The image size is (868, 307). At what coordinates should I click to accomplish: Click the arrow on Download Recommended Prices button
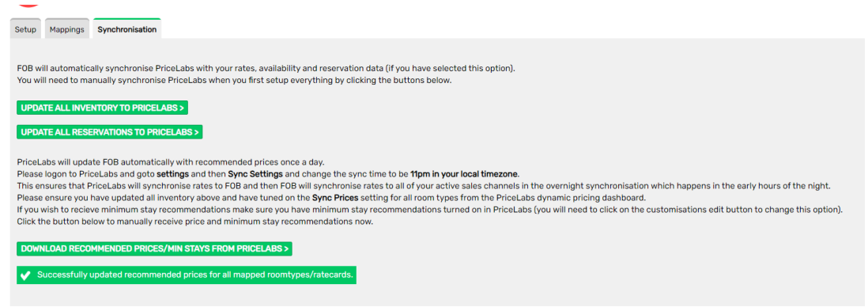[x=286, y=249]
